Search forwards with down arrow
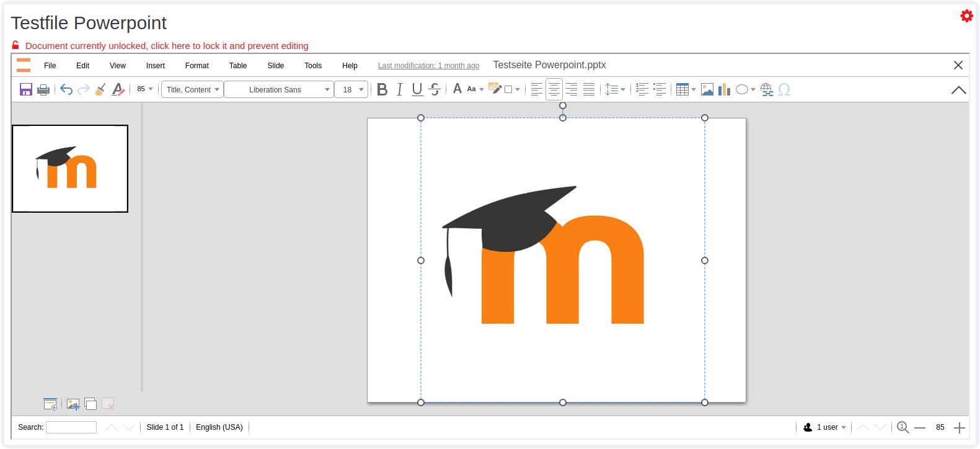 (x=129, y=427)
